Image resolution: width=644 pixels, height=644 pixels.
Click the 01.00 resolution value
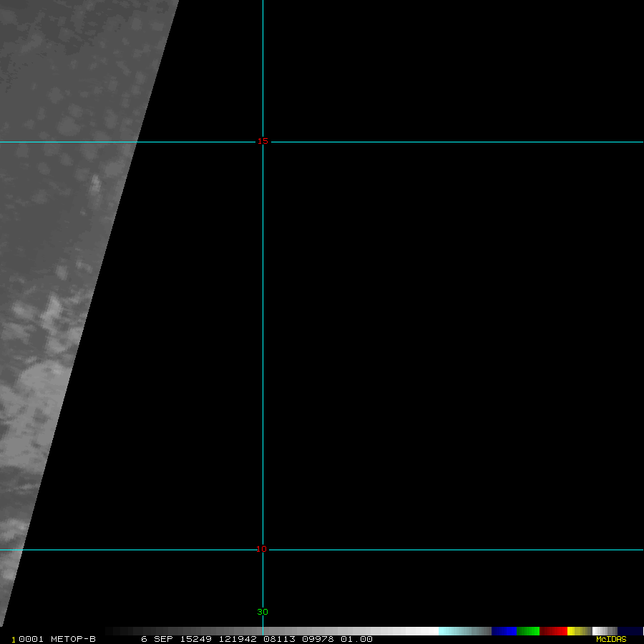356,639
